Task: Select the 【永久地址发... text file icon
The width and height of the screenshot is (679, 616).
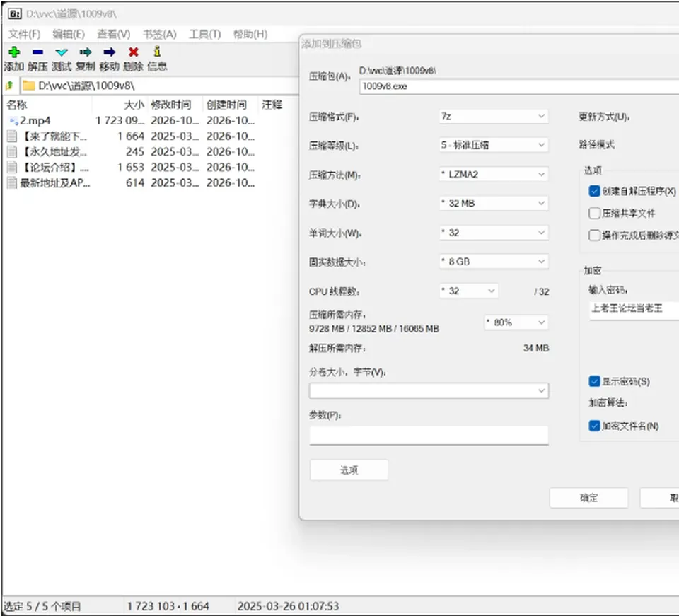Action: pos(12,152)
